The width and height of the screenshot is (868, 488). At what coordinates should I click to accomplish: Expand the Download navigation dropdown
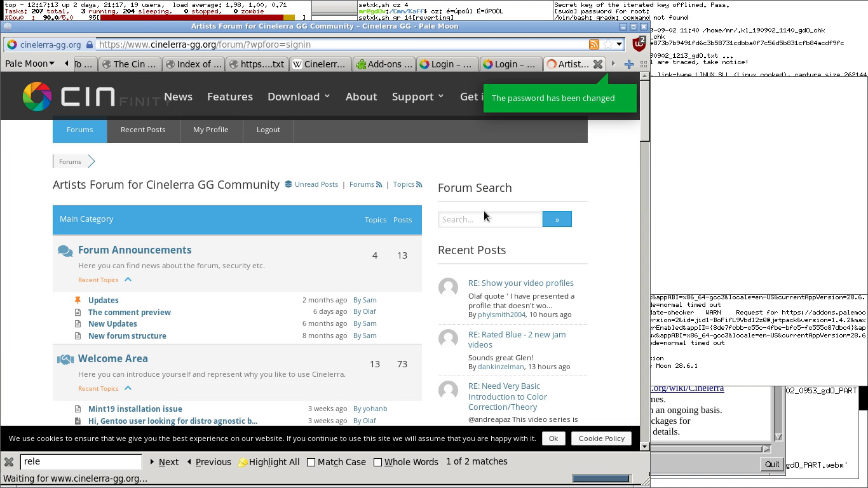299,97
